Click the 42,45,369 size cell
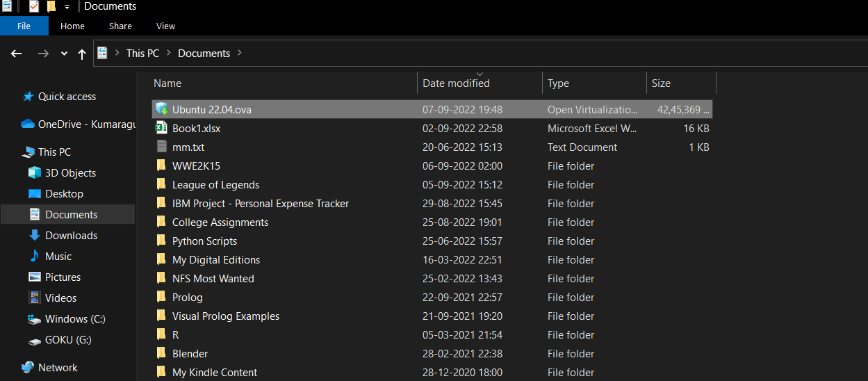The image size is (868, 381). click(x=683, y=109)
